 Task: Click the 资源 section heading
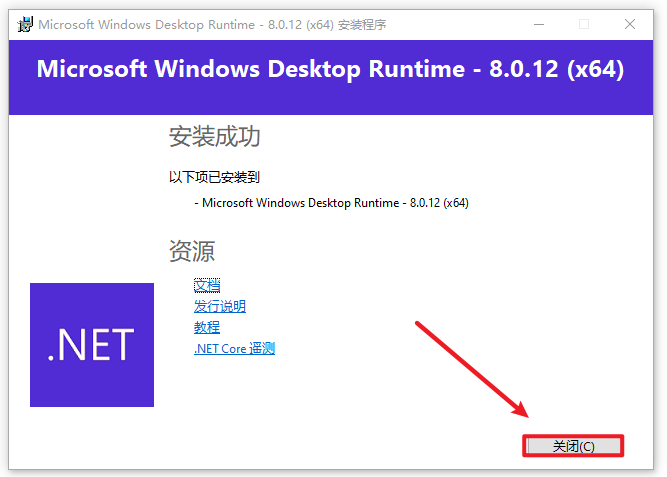[x=191, y=251]
